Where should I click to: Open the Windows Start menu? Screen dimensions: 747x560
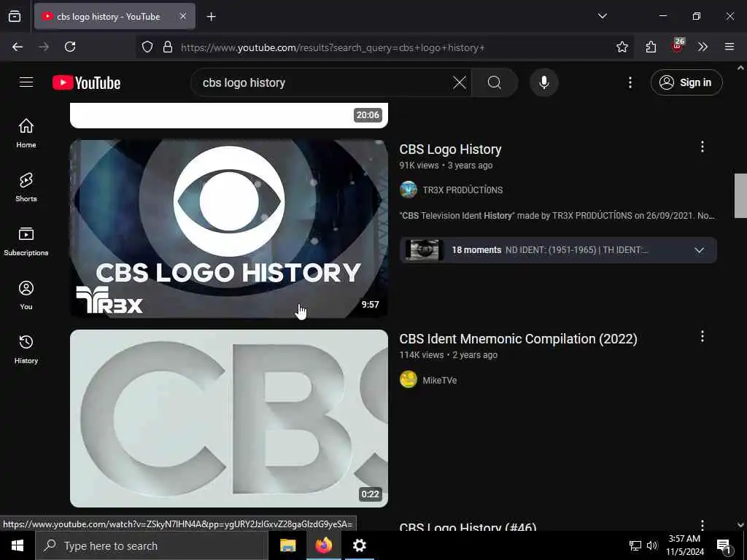coord(18,545)
